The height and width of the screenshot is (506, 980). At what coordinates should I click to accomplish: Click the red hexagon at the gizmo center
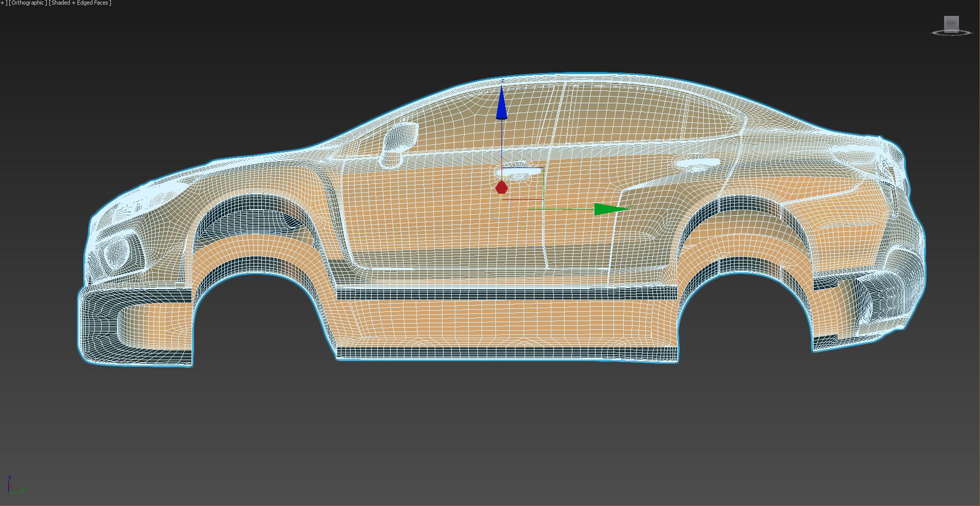coord(502,188)
